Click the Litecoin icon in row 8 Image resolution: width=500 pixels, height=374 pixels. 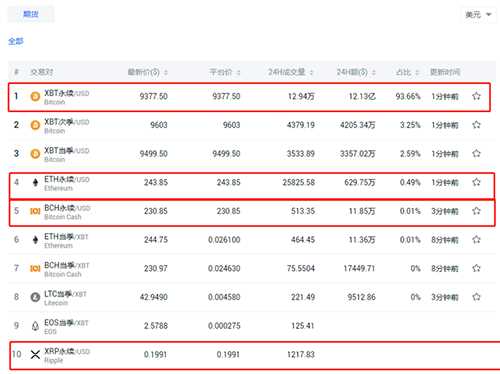(x=35, y=297)
